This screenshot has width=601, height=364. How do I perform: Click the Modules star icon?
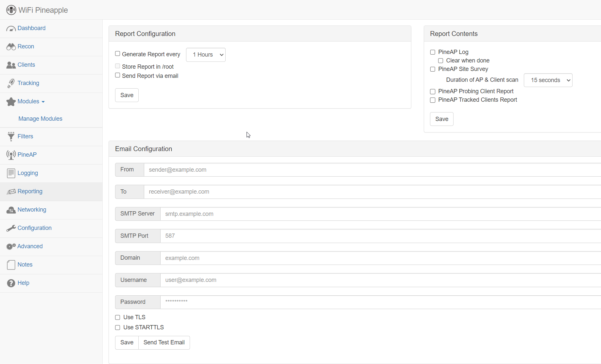click(11, 102)
